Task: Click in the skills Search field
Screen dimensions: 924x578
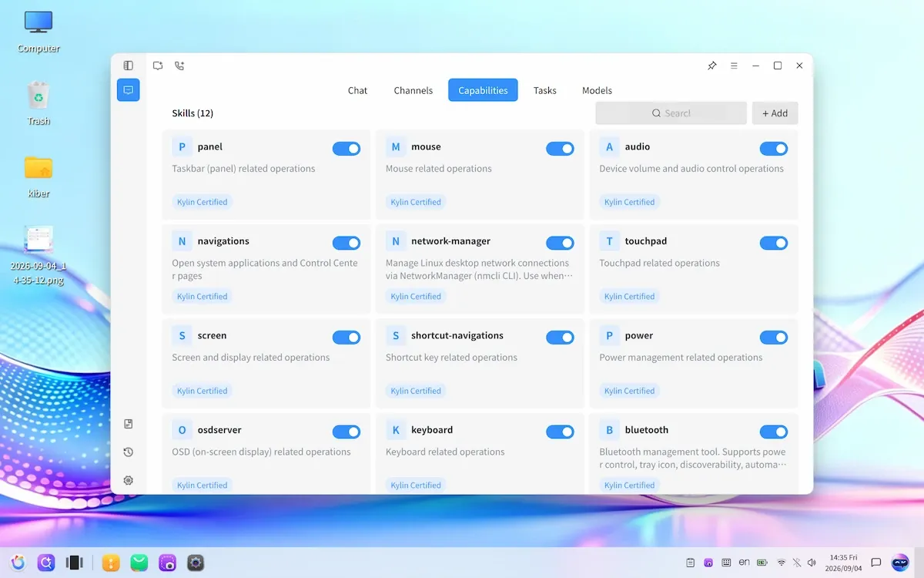Action: coord(671,113)
